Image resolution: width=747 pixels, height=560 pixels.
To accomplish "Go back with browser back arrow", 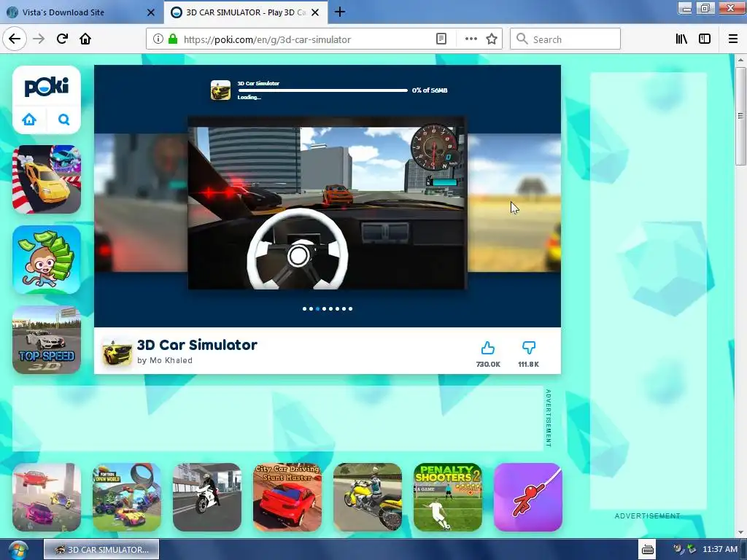I will (15, 39).
